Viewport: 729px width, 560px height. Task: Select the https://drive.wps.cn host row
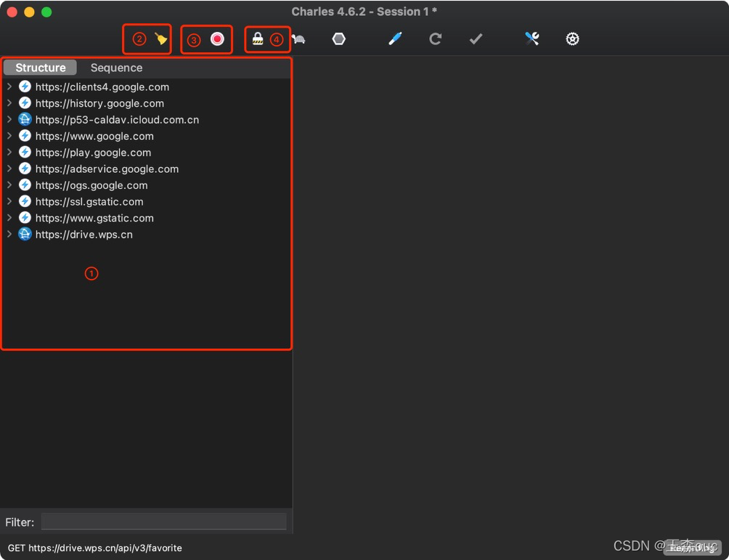(x=147, y=234)
